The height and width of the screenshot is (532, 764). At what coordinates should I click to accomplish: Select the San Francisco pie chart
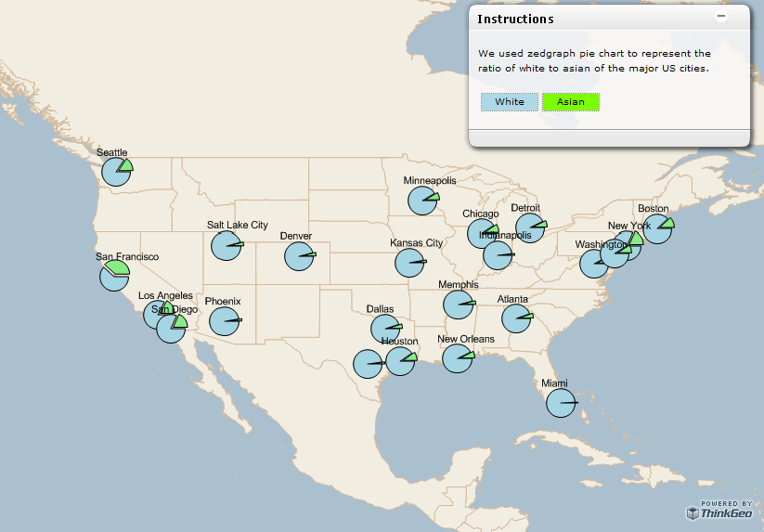coord(114,276)
